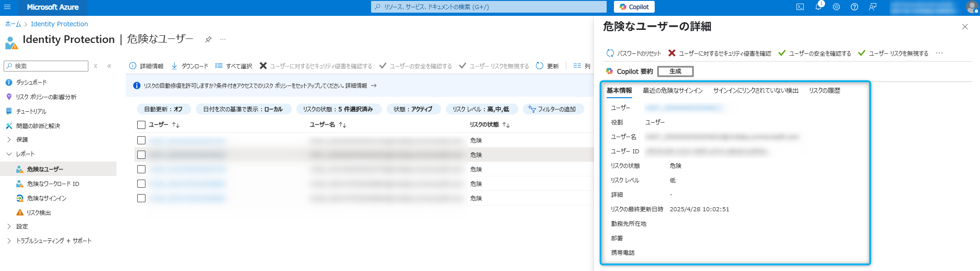Open the 状態 : アクティブ filter
The height and width of the screenshot is (271, 980).
pos(413,109)
